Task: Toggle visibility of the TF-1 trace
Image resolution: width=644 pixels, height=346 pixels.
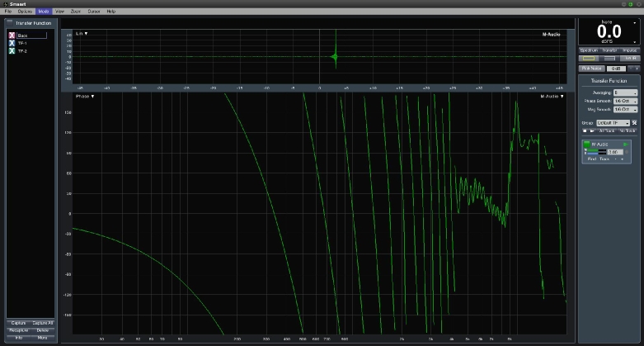Action: click(x=12, y=44)
